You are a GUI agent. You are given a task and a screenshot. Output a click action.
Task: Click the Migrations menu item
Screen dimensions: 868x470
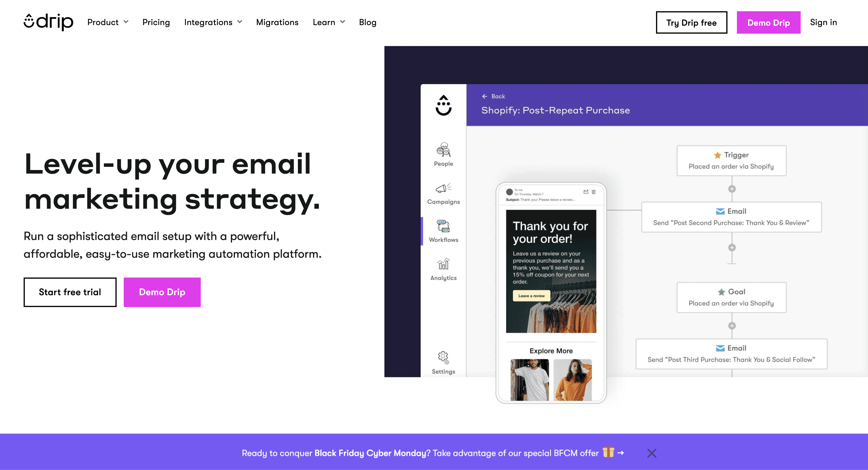click(x=277, y=22)
